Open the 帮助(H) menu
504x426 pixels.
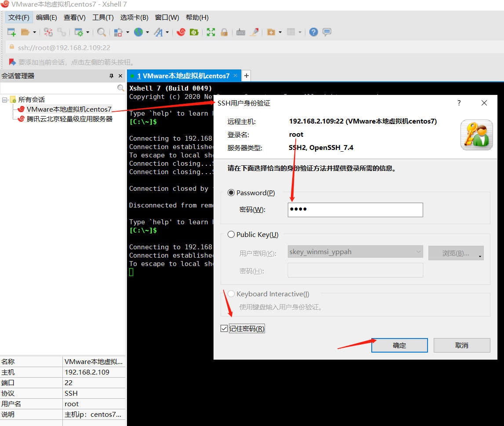197,17
